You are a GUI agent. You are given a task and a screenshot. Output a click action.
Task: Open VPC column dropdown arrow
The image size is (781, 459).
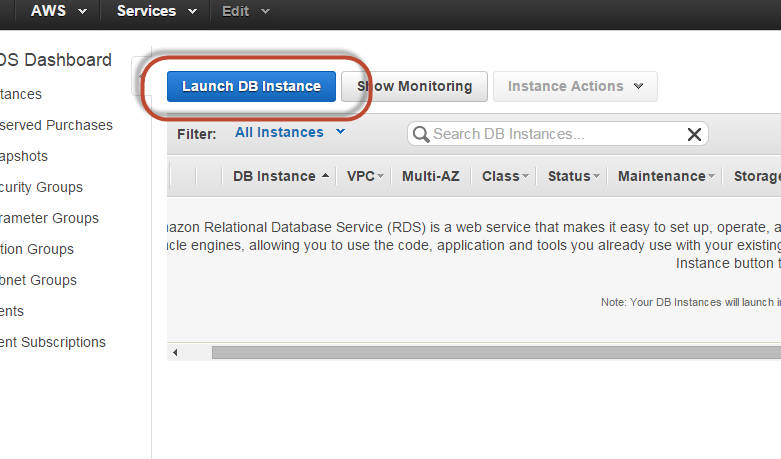381,176
